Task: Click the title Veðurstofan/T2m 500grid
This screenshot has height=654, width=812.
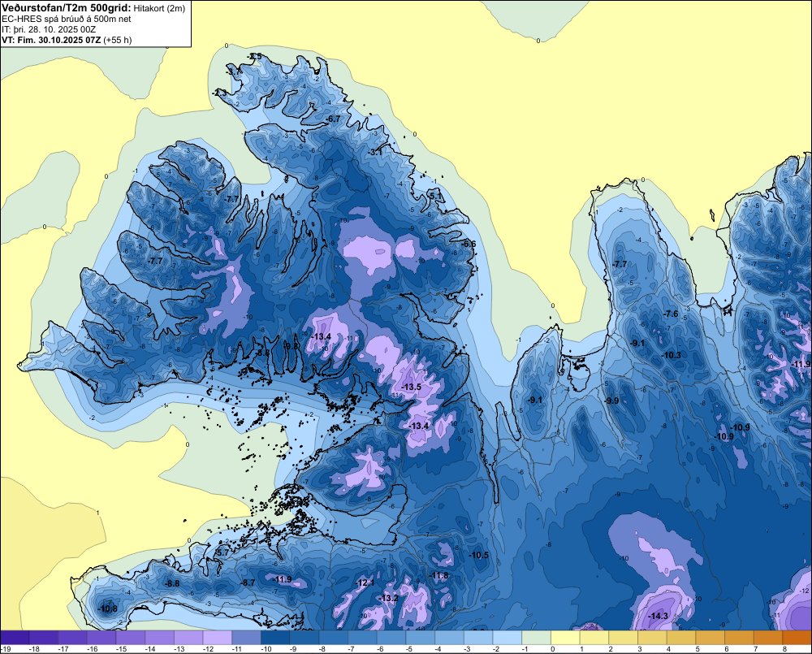Action: click(x=66, y=8)
